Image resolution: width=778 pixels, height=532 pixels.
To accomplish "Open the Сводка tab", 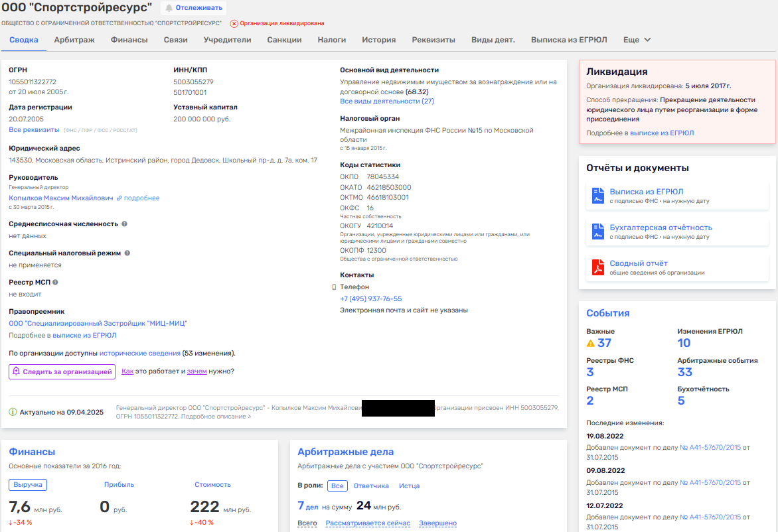I will (24, 40).
